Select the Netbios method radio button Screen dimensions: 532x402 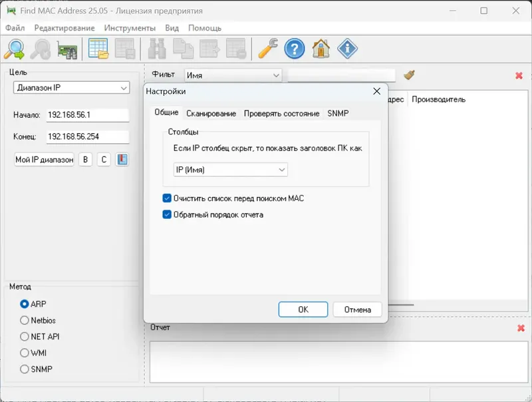point(24,320)
